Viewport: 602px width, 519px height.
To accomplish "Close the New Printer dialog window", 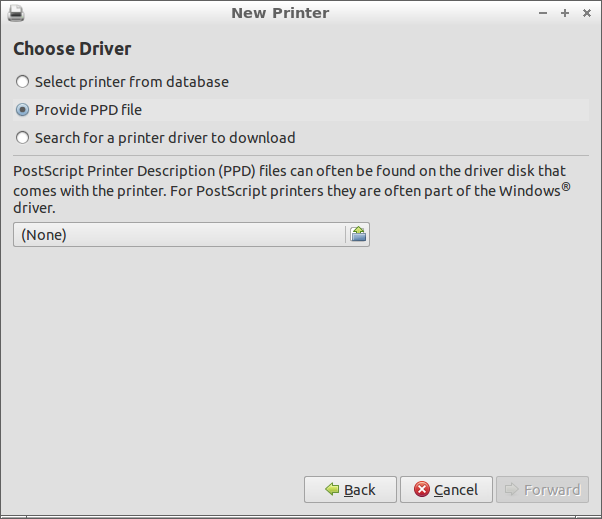I will (585, 13).
